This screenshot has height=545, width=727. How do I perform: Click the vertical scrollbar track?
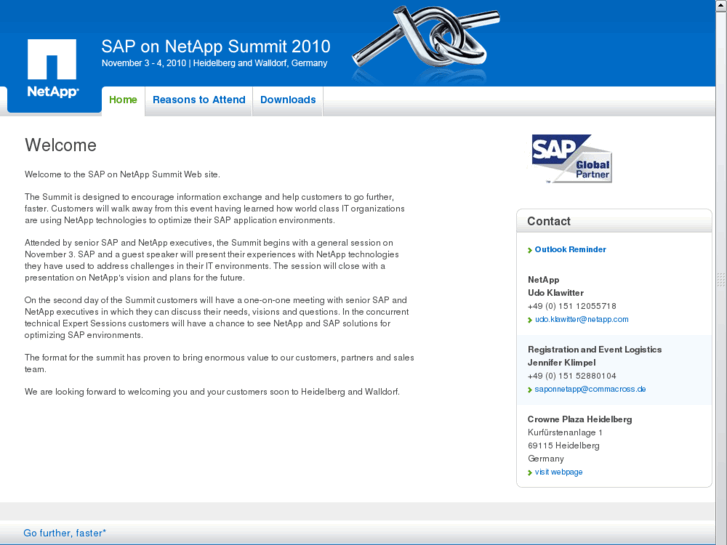[x=721, y=278]
